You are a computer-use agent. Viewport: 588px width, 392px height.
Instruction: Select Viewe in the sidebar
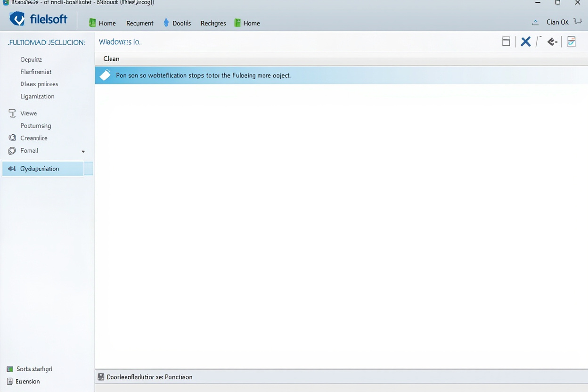pyautogui.click(x=28, y=113)
